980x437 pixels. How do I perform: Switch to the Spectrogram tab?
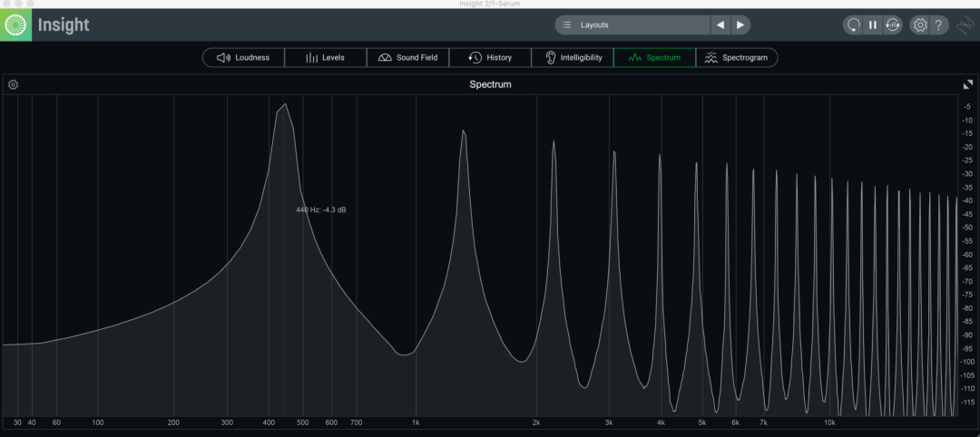[737, 57]
